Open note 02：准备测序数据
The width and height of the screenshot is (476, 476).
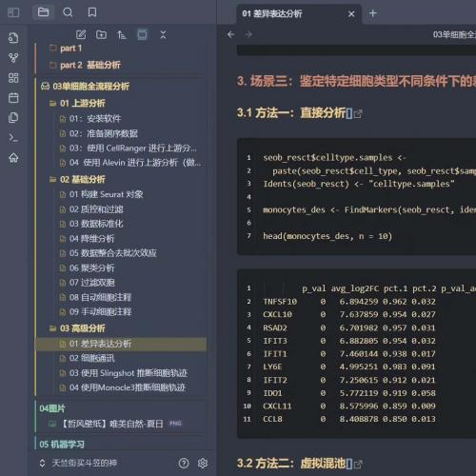[104, 133]
